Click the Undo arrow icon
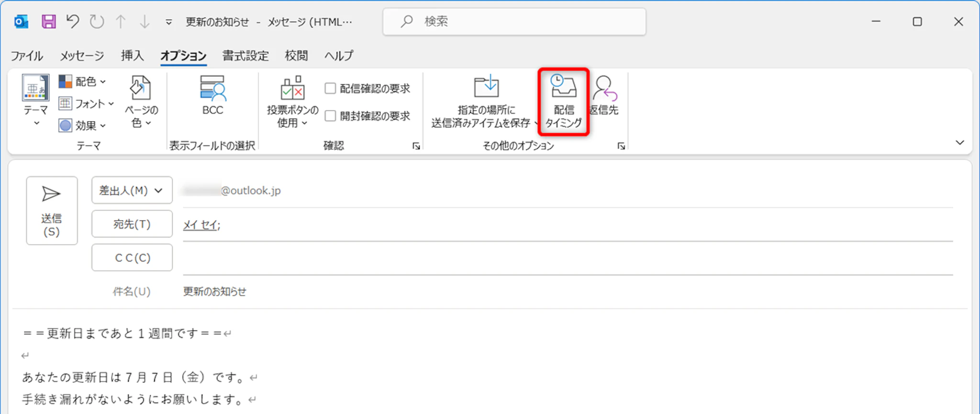This screenshot has height=414, width=980. (x=73, y=22)
